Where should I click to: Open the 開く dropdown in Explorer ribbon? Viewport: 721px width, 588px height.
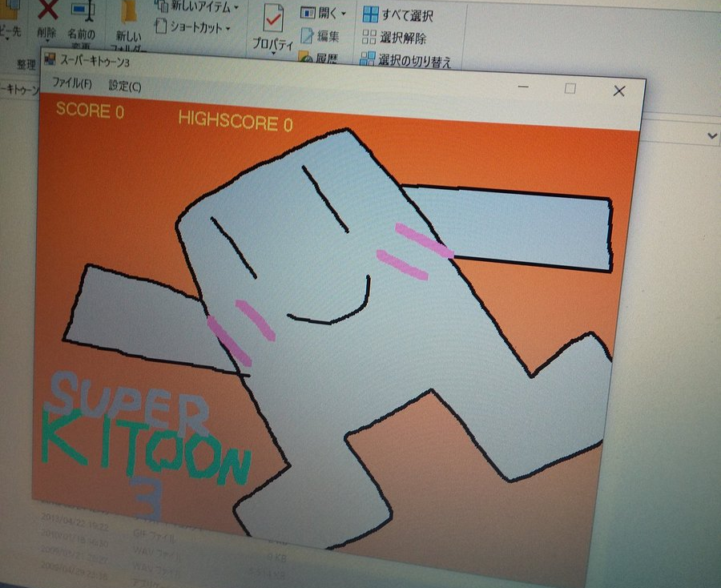(343, 14)
